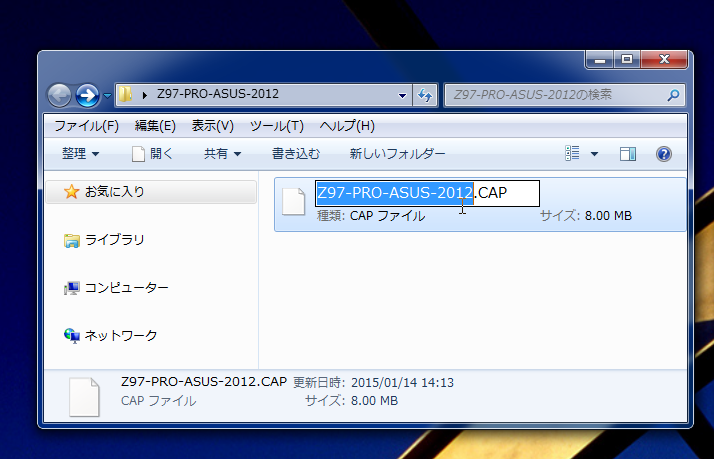The image size is (714, 459).
Task: Close the Explorer window
Action: pos(664,59)
